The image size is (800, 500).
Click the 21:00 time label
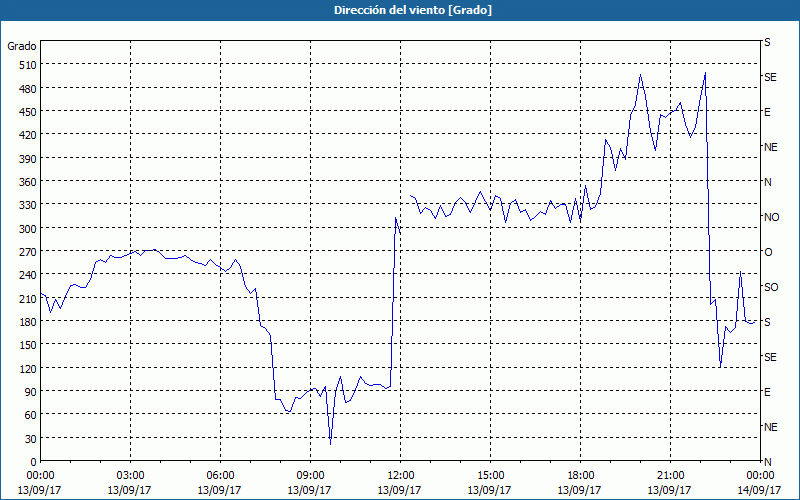click(670, 476)
